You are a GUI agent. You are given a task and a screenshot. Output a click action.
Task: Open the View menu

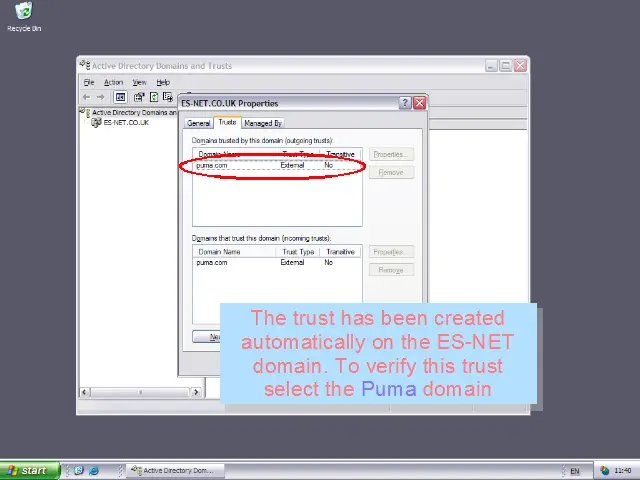[139, 82]
